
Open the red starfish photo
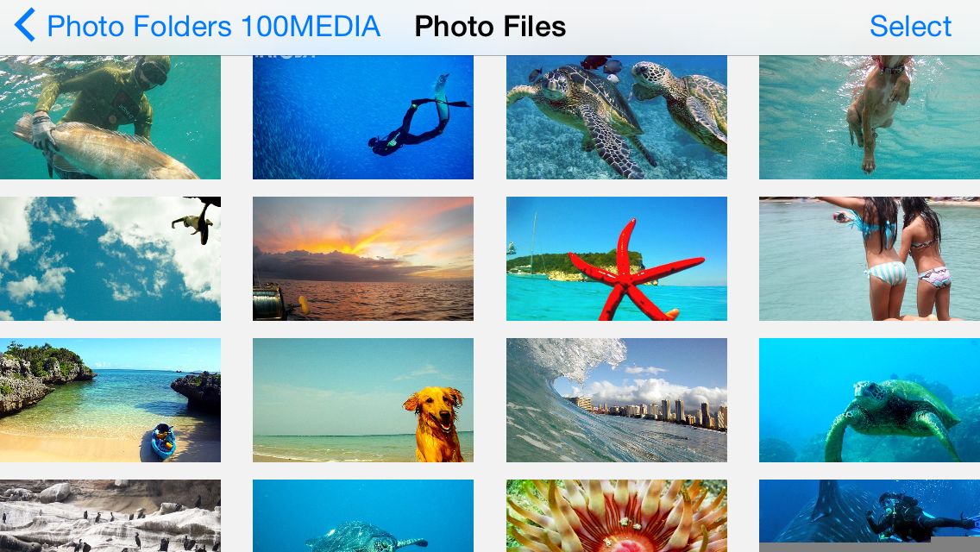616,259
